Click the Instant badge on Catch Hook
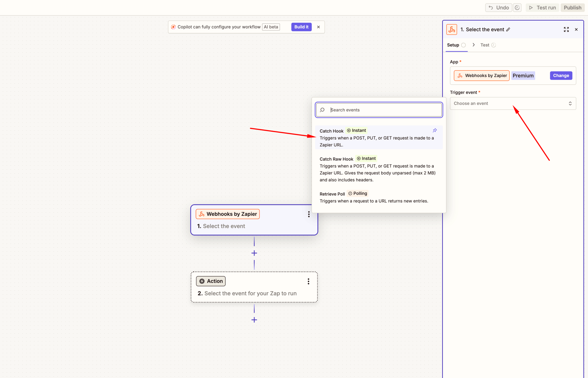This screenshot has width=588, height=378. 356,130
